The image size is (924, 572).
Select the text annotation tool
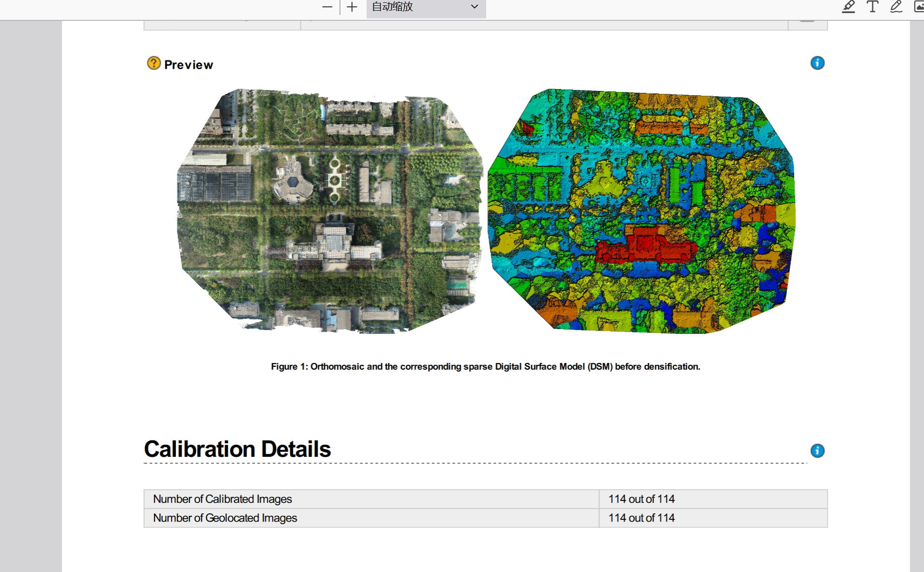click(872, 7)
